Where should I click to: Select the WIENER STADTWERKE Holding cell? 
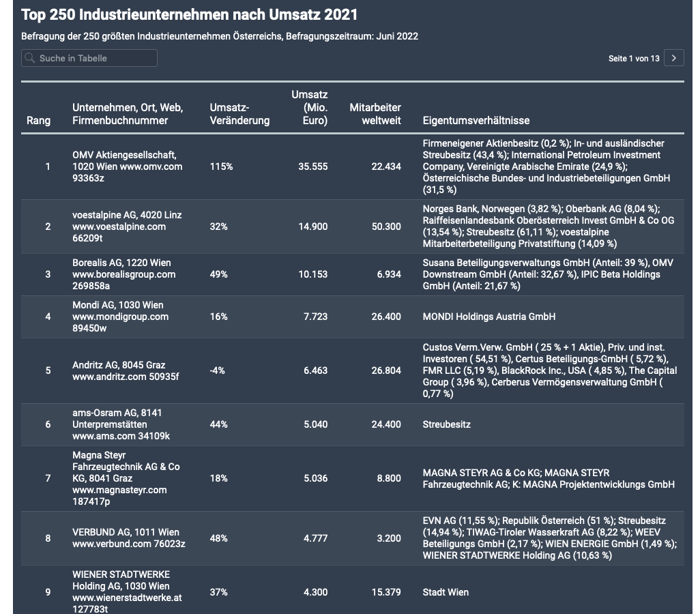click(x=127, y=591)
